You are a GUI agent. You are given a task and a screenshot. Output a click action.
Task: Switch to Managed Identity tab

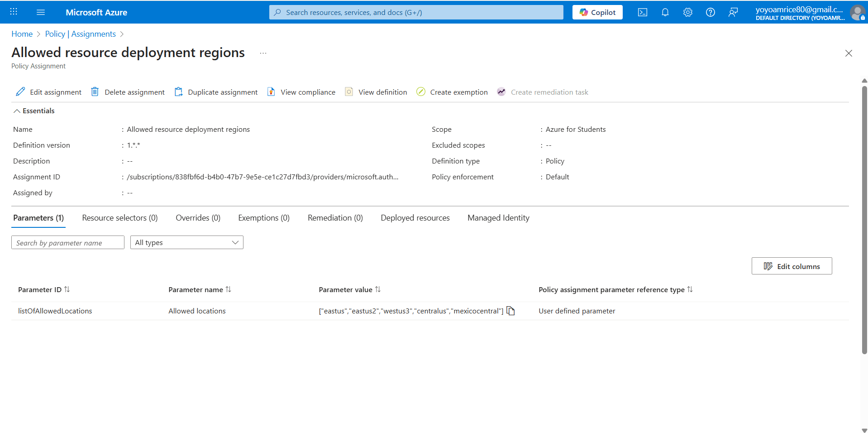pyautogui.click(x=498, y=218)
